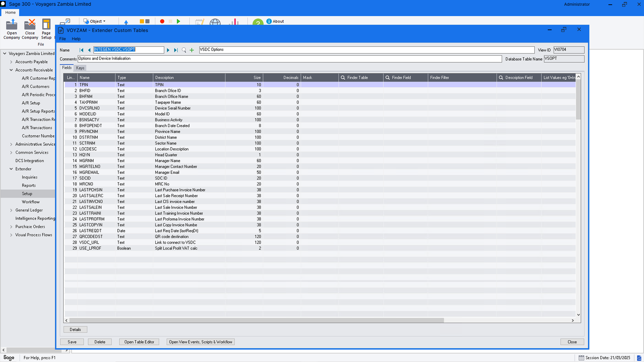
Task: Click the grid horizontal scrollbar
Action: [256, 320]
